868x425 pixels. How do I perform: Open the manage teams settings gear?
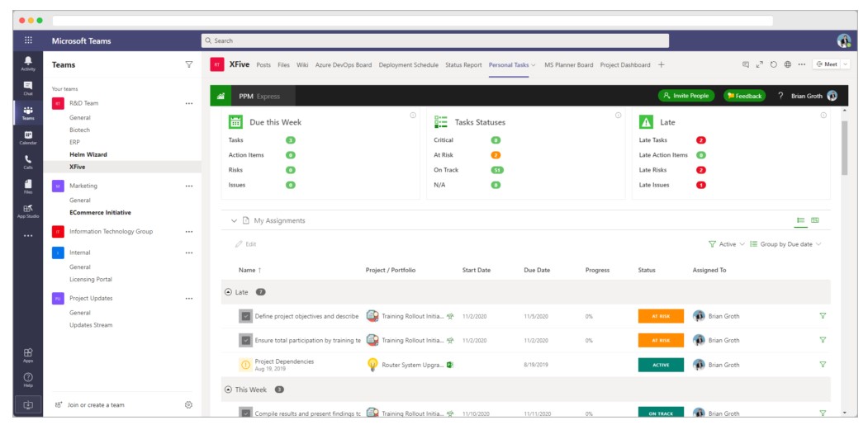(x=188, y=404)
